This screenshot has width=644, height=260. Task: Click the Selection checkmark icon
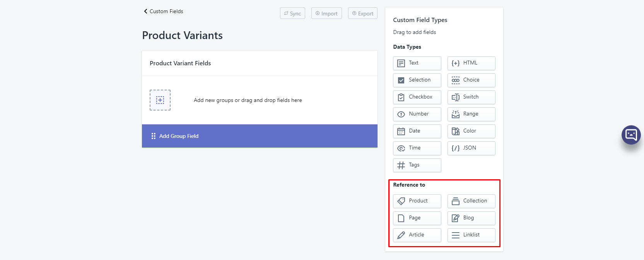pos(401,80)
